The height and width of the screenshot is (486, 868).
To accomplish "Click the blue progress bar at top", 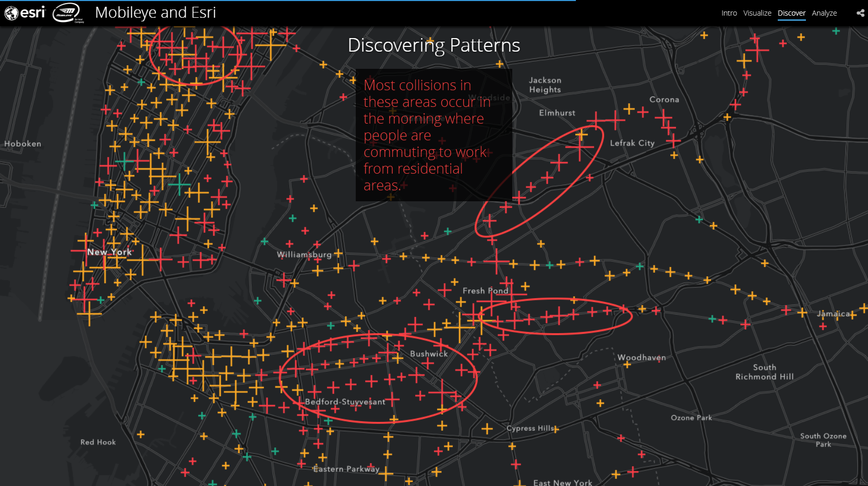I will tap(287, 1).
